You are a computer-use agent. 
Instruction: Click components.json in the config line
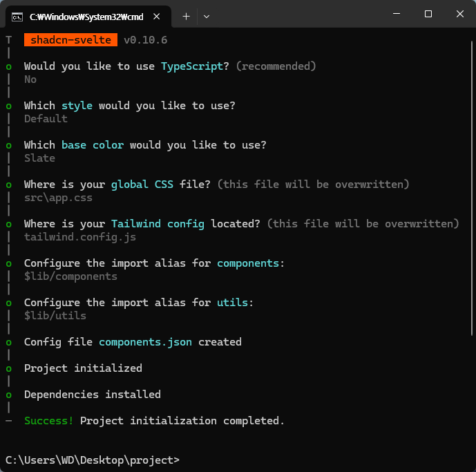pos(145,342)
